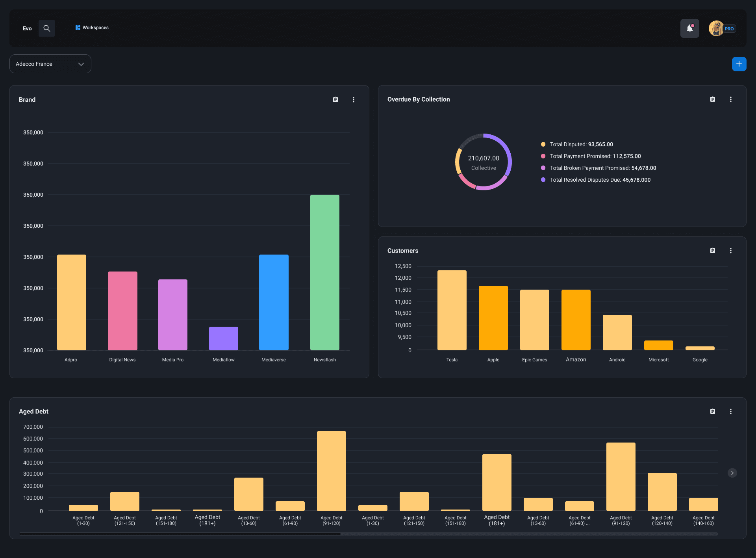Expand the Adecco France dropdown
756x558 pixels.
click(50, 64)
